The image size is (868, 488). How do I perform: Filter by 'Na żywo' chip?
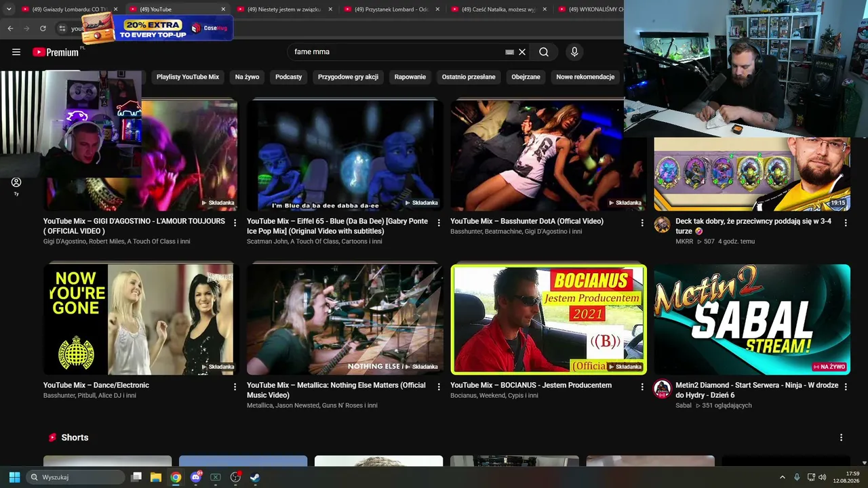pos(247,77)
